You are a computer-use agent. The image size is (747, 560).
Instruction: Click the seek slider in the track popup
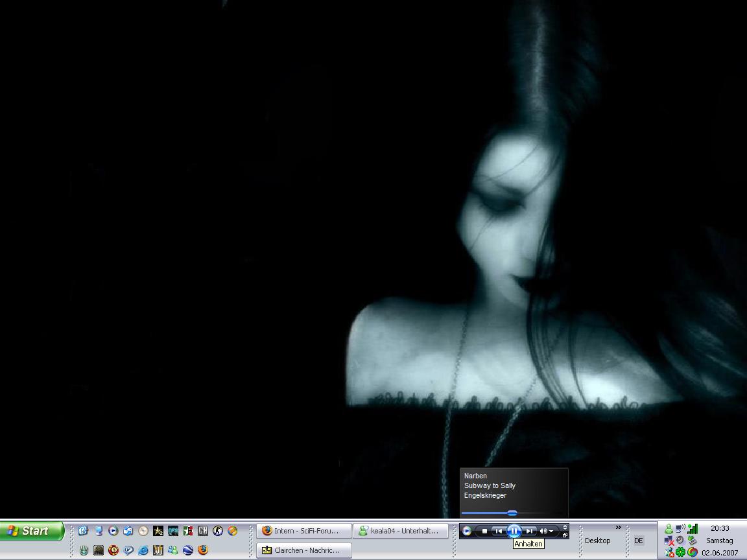[512, 513]
